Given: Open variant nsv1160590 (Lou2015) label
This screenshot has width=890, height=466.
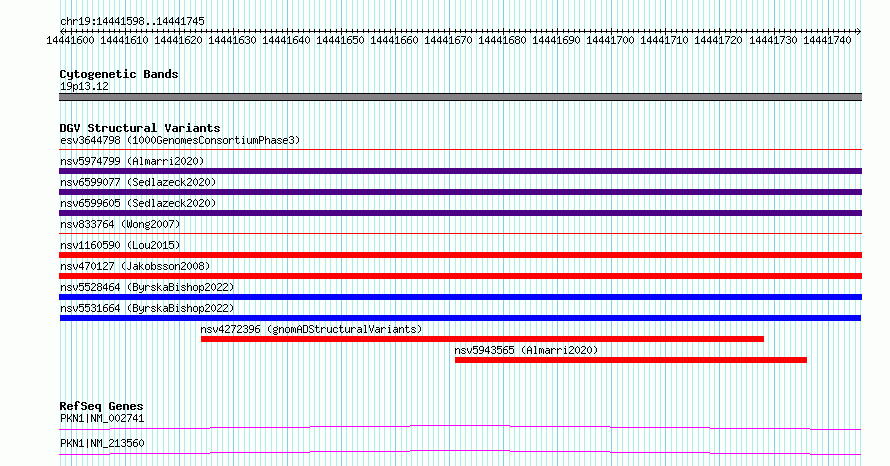Looking at the screenshot, I should pyautogui.click(x=120, y=245).
